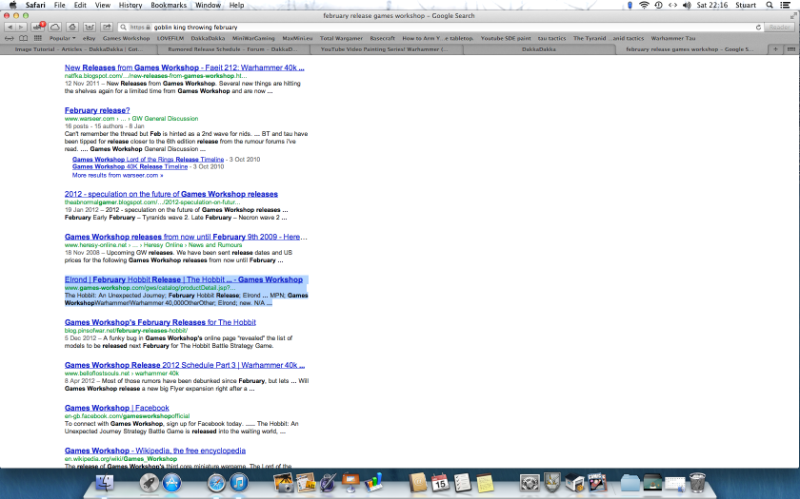The height and width of the screenshot is (499, 800).
Task: Open '2012 - speculation on the future' result
Action: (x=171, y=194)
